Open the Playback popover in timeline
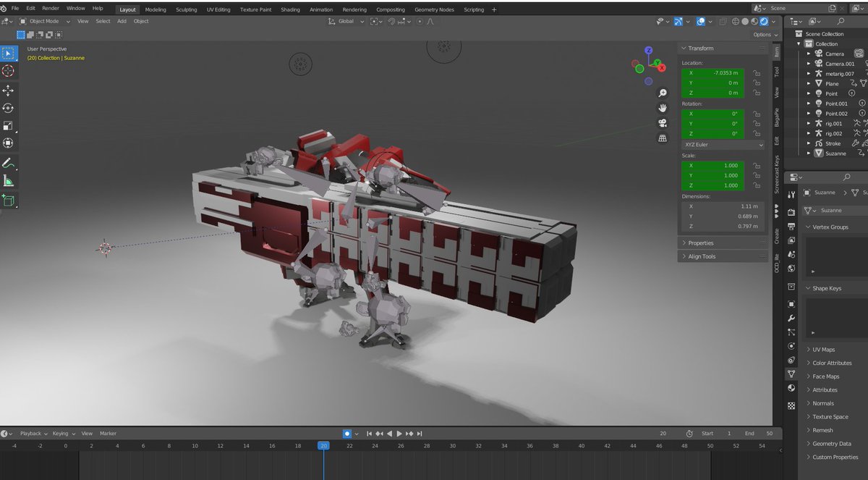The image size is (868, 480). click(x=33, y=434)
